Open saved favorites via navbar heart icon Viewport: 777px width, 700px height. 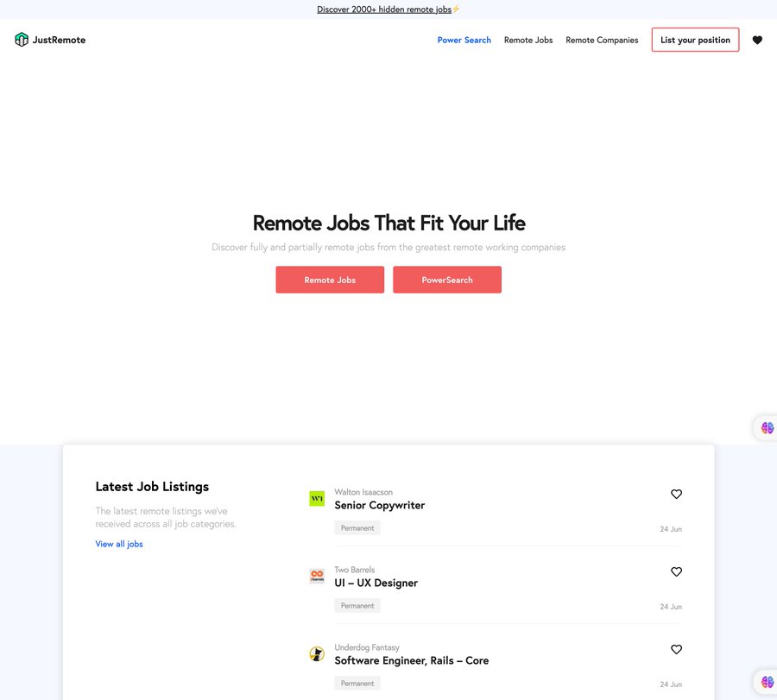click(x=757, y=40)
